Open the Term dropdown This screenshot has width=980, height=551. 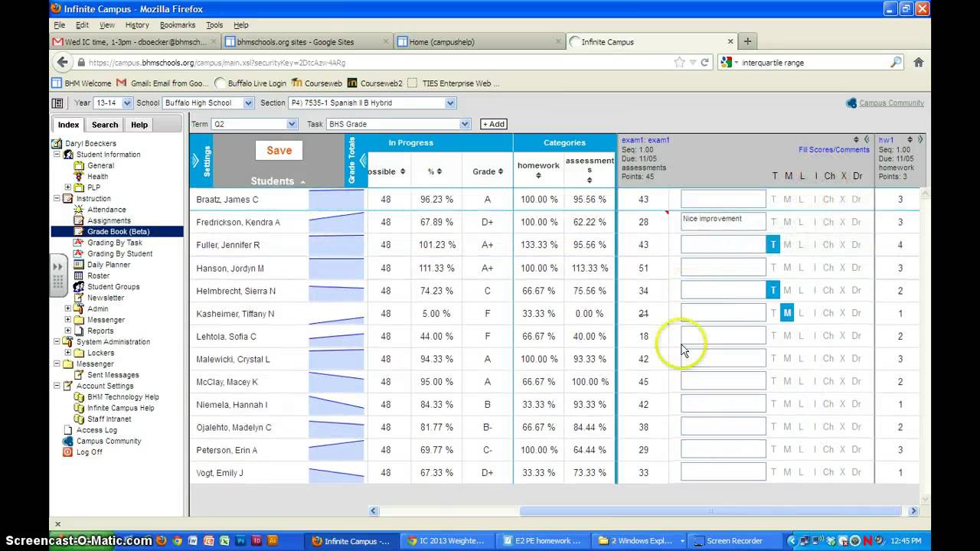(x=254, y=124)
